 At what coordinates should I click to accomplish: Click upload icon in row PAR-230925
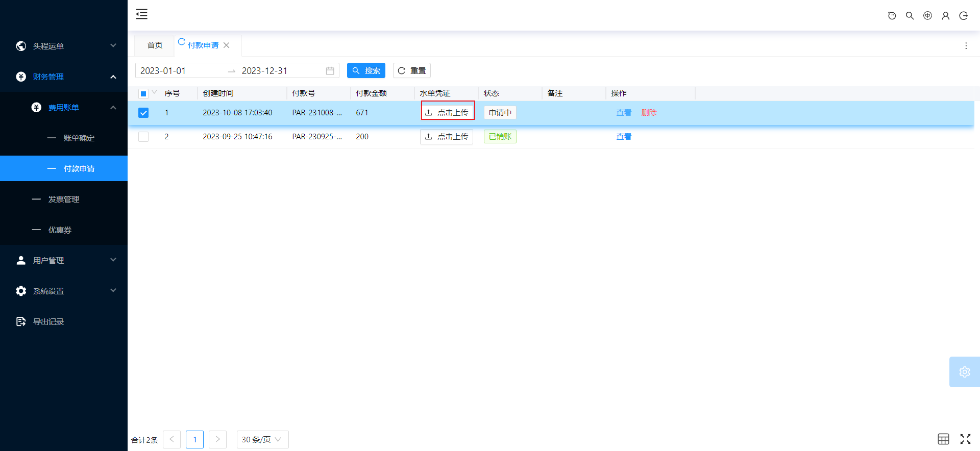429,137
